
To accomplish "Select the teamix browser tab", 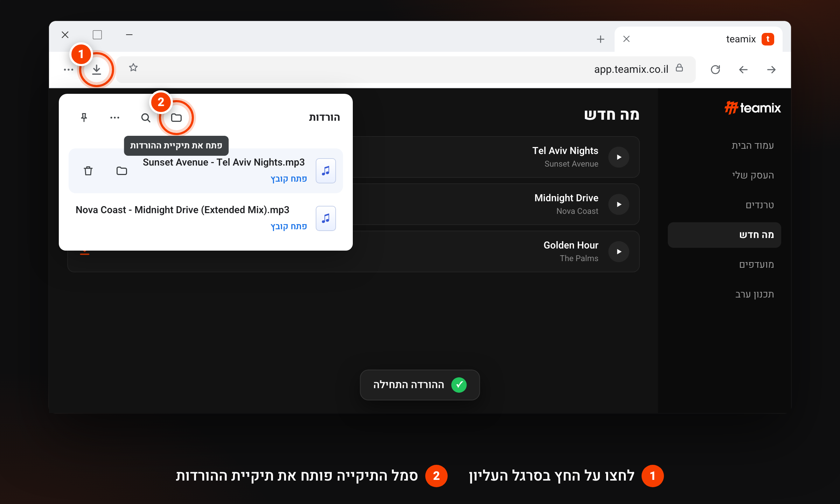I will tap(699, 39).
